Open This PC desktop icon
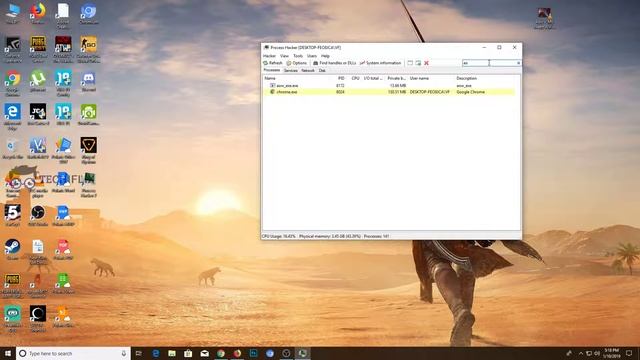 (x=13, y=13)
